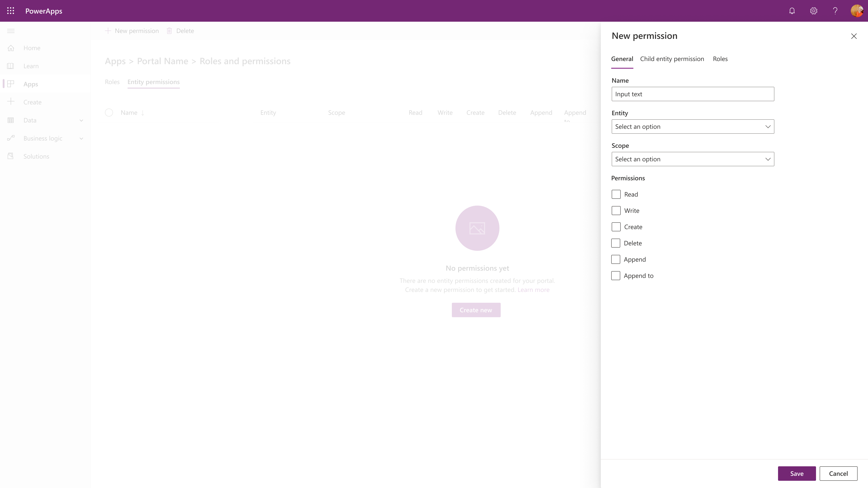Click the Save button
The height and width of the screenshot is (488, 868).
(797, 473)
